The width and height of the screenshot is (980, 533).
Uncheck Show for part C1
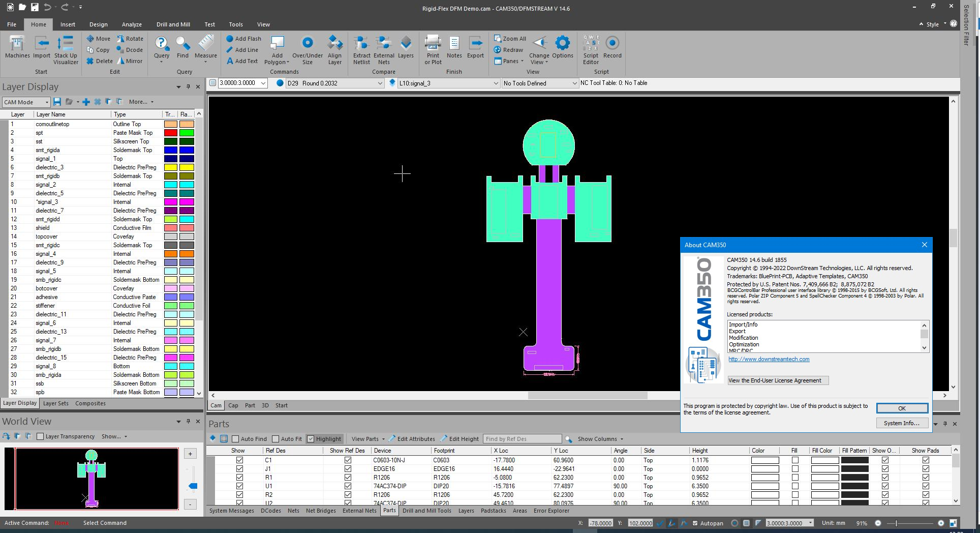click(x=239, y=460)
